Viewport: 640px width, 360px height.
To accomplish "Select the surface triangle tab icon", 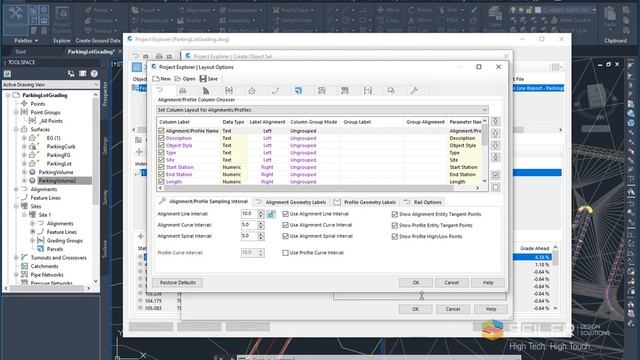I will tap(206, 91).
